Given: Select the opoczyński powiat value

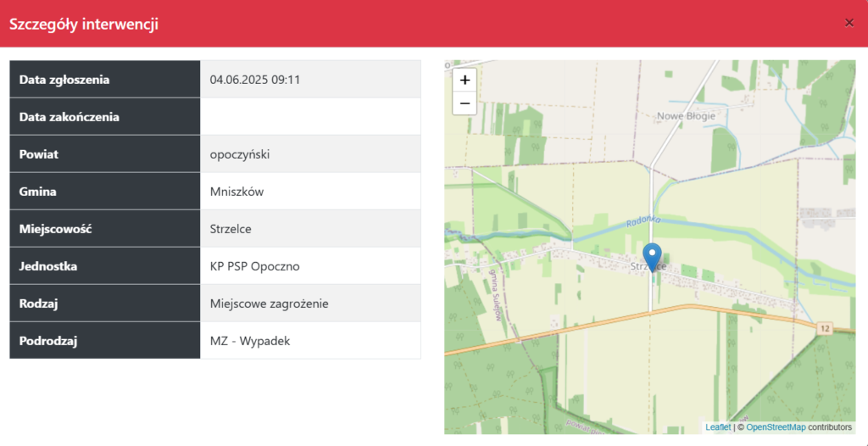Looking at the screenshot, I should point(240,154).
